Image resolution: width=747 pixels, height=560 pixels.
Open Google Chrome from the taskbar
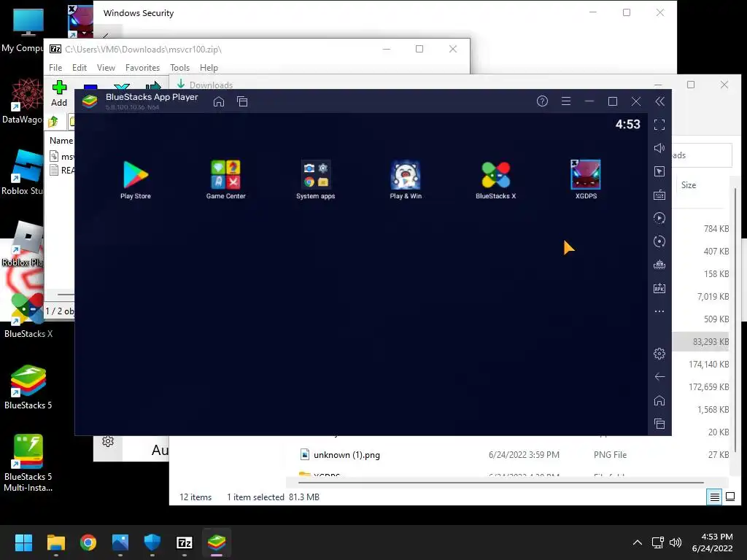pos(88,542)
